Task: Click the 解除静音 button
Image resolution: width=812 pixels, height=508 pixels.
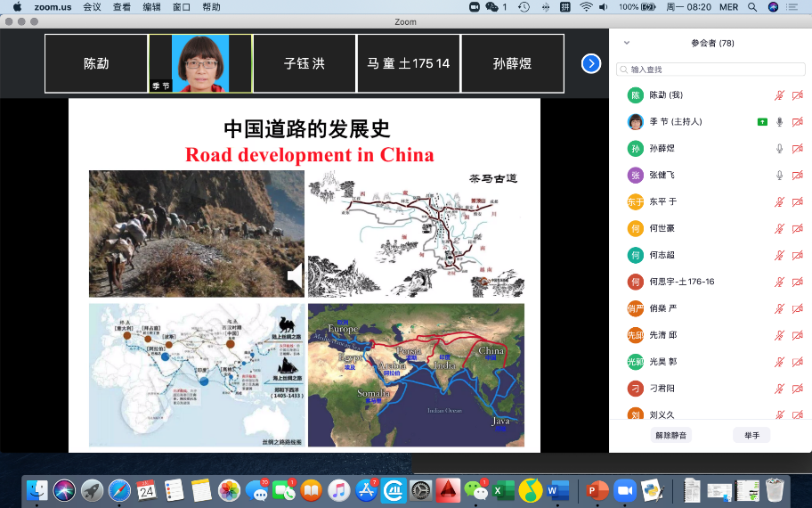Action: point(672,436)
